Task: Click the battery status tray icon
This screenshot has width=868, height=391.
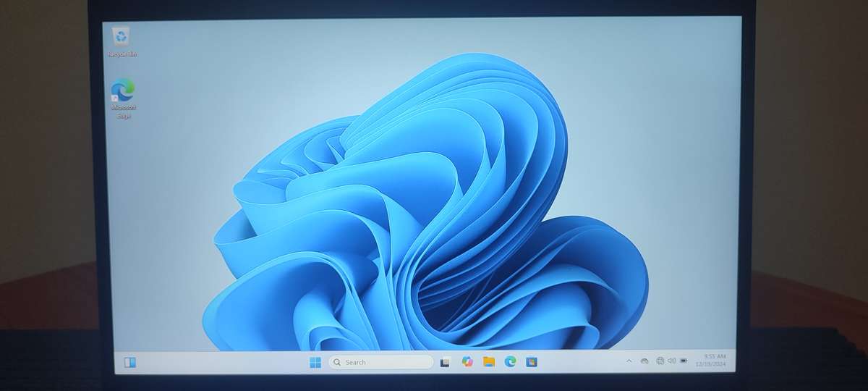Action: click(684, 361)
